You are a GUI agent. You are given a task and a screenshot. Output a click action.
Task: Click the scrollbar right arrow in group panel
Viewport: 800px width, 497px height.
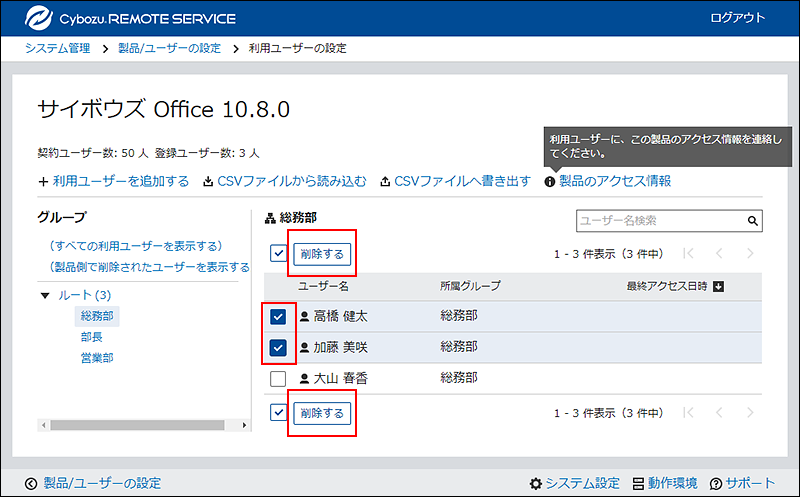pyautogui.click(x=244, y=425)
